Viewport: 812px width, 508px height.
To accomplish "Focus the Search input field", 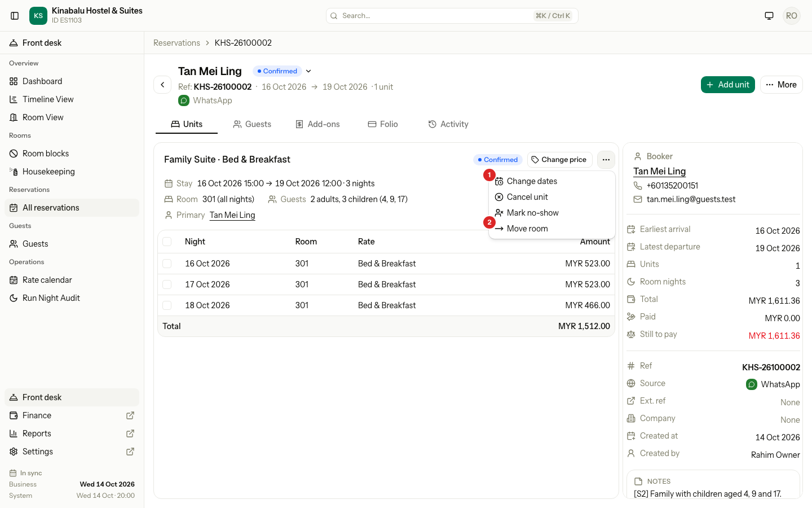I will tap(452, 16).
